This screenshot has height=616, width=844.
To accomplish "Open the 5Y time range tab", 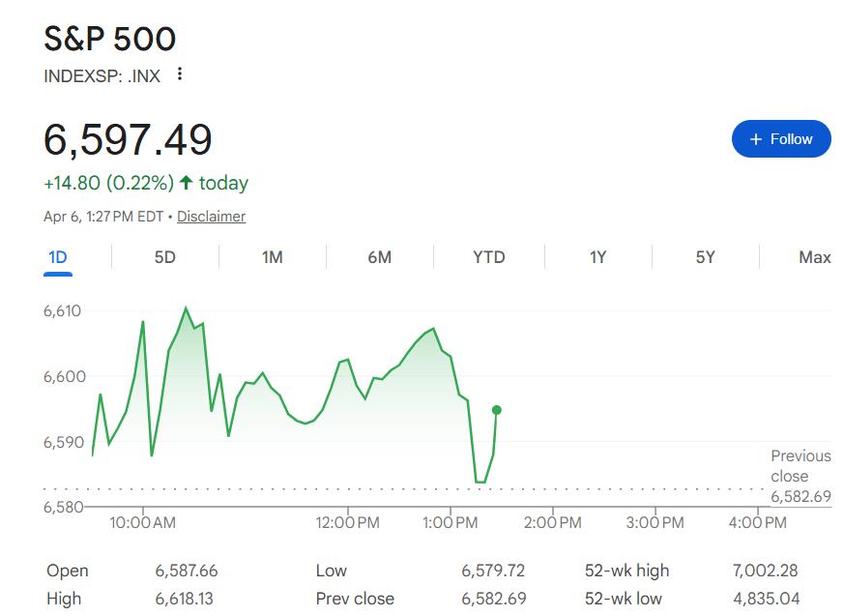I will (706, 257).
